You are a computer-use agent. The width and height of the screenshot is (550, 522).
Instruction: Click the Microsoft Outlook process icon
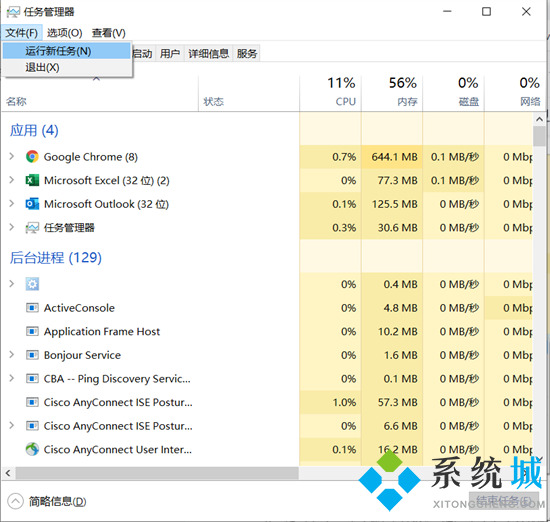(32, 204)
